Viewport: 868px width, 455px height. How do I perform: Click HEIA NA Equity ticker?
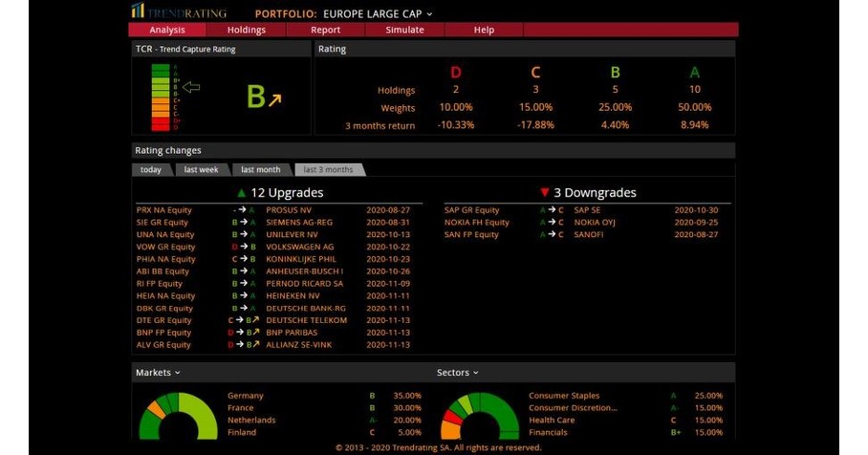(x=165, y=296)
